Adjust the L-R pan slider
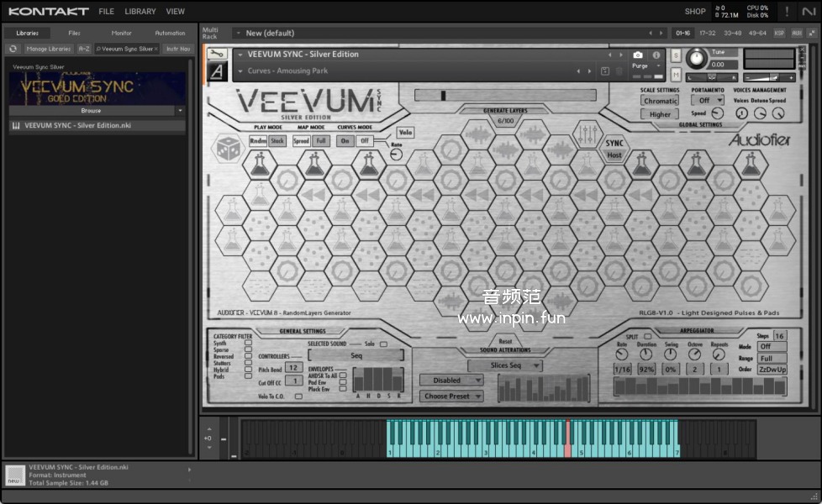Screen dimensions: 822x504 (712, 78)
